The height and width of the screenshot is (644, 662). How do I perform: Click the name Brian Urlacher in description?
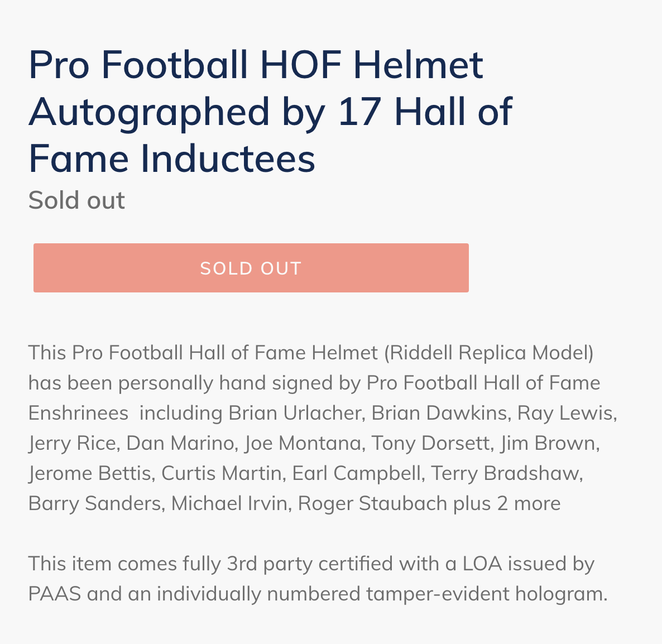pos(295,413)
